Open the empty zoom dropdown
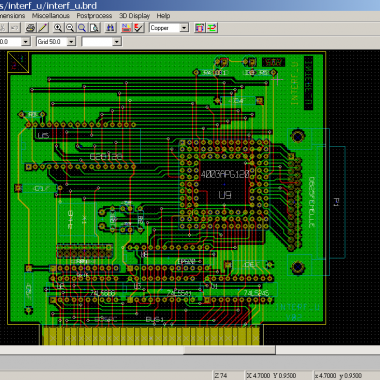 [116, 42]
